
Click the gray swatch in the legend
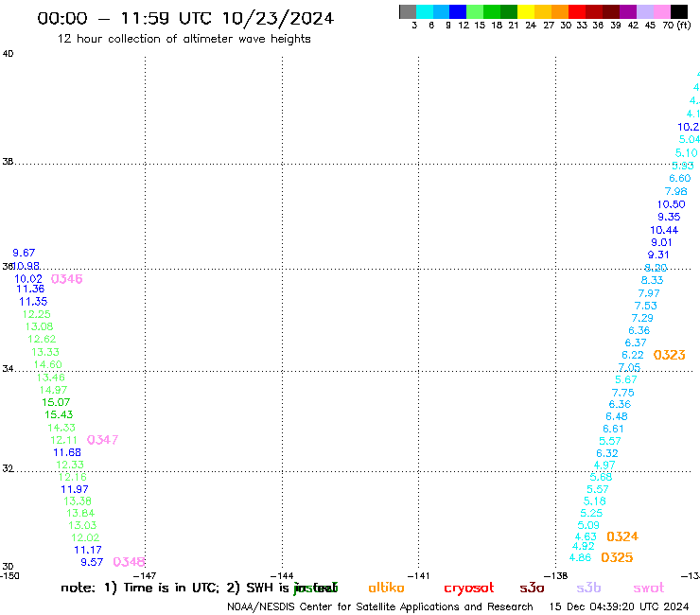click(x=408, y=11)
